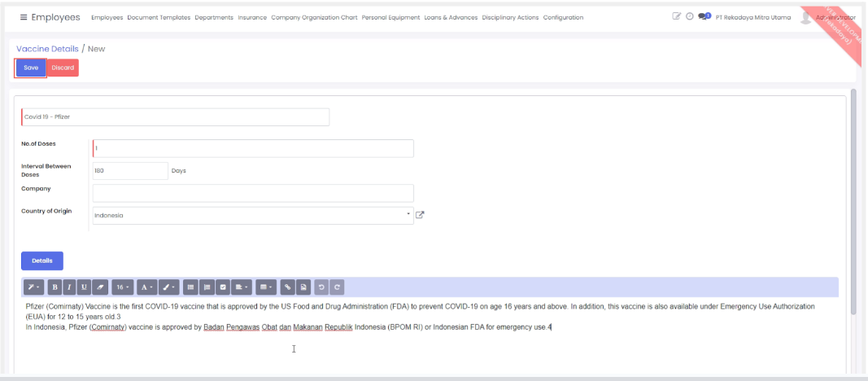The width and height of the screenshot is (868, 381).
Task: Switch to the Details tab
Action: click(42, 261)
